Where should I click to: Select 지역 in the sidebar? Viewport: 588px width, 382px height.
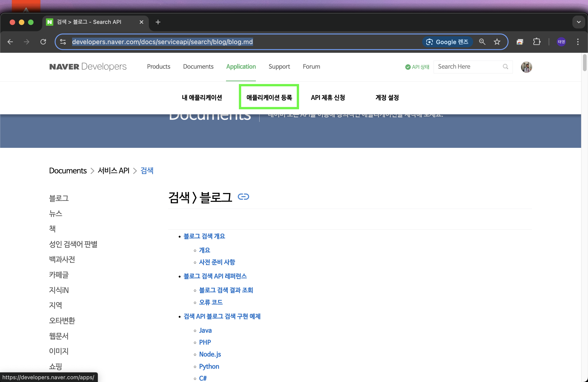pyautogui.click(x=56, y=306)
